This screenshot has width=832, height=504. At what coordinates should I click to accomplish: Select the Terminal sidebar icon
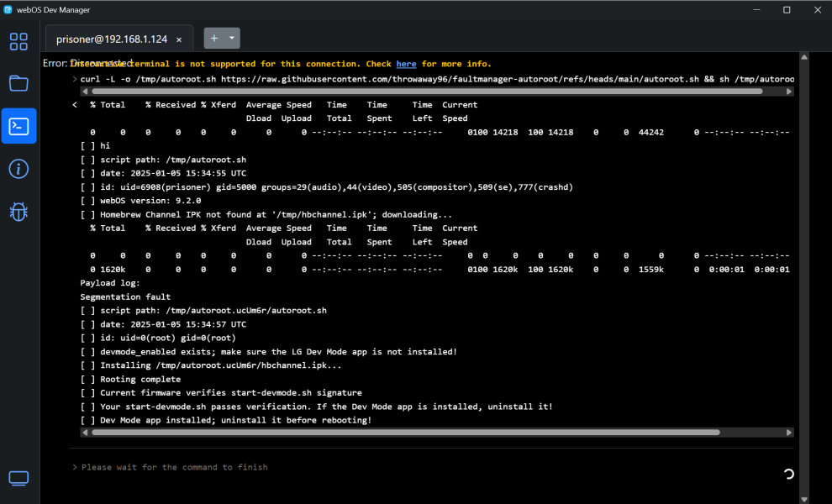(x=18, y=126)
